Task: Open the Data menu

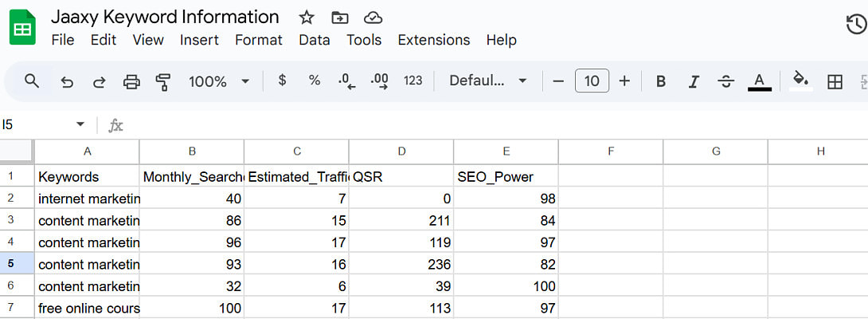Action: (315, 40)
